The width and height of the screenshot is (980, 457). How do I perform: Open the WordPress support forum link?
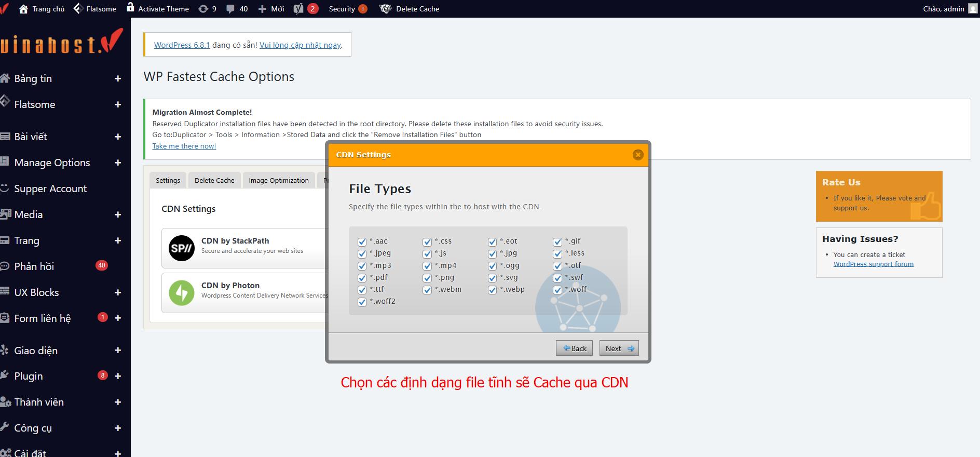873,264
